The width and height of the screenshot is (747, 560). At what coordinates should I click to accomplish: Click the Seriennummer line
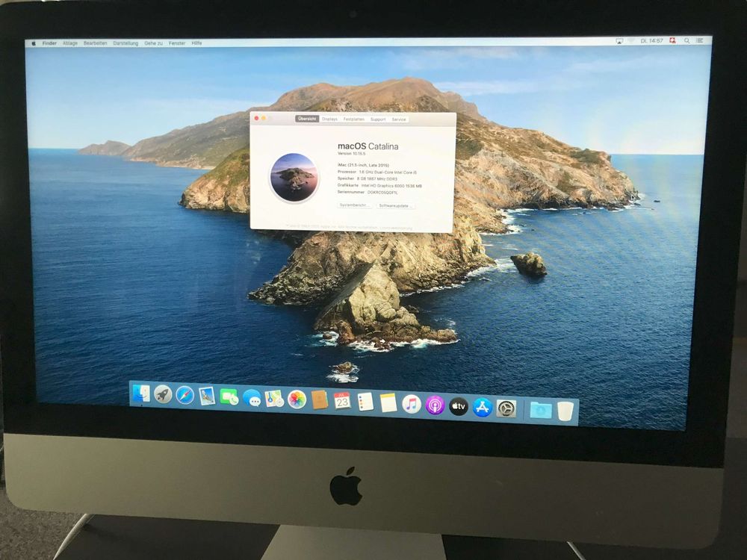pyautogui.click(x=368, y=193)
